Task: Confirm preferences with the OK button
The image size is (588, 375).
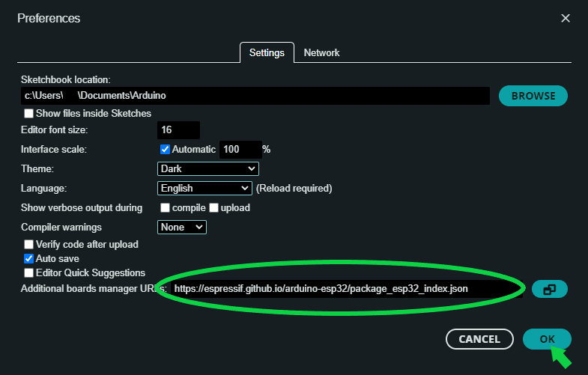Action: pos(547,339)
